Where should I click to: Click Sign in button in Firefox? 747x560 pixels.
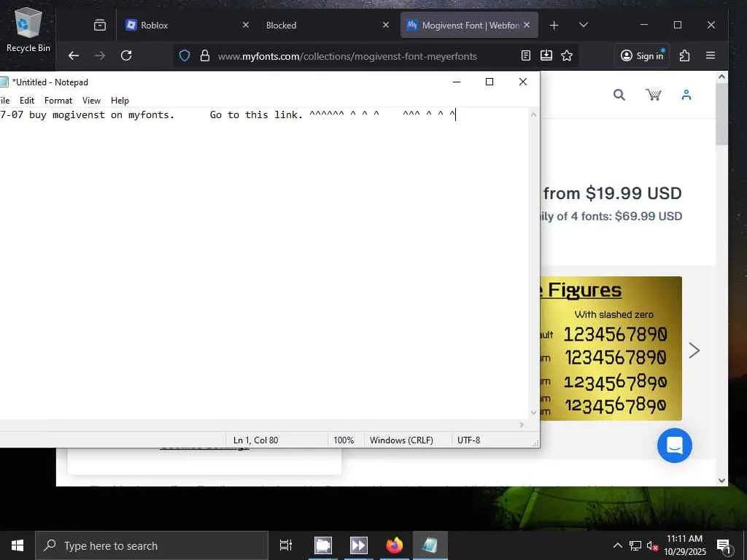642,55
